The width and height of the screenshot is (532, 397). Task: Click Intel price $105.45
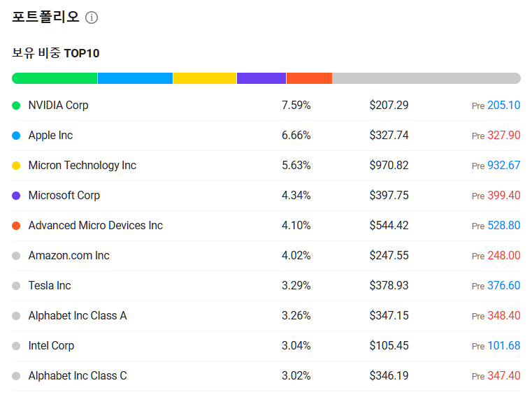pos(389,345)
